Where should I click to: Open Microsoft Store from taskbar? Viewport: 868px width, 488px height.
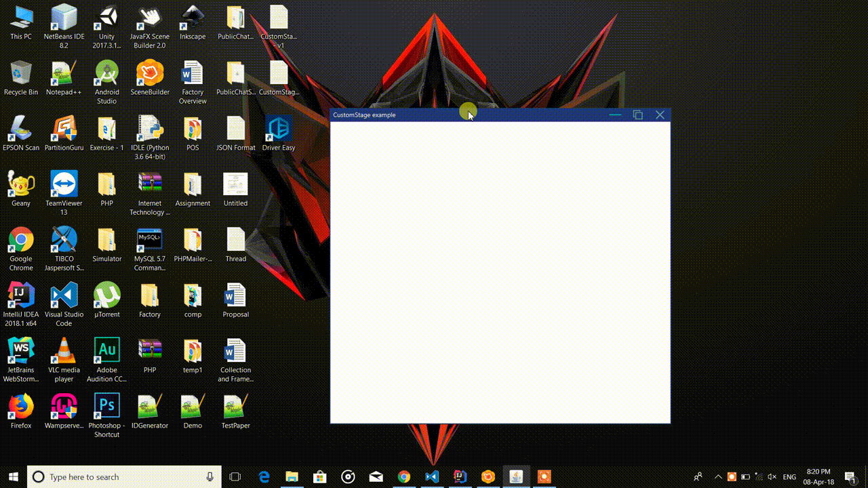click(319, 477)
